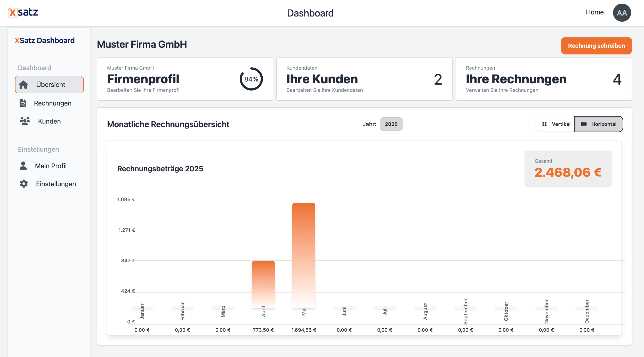644x357 pixels.
Task: Click the Mai bar in chart
Action: [304, 255]
